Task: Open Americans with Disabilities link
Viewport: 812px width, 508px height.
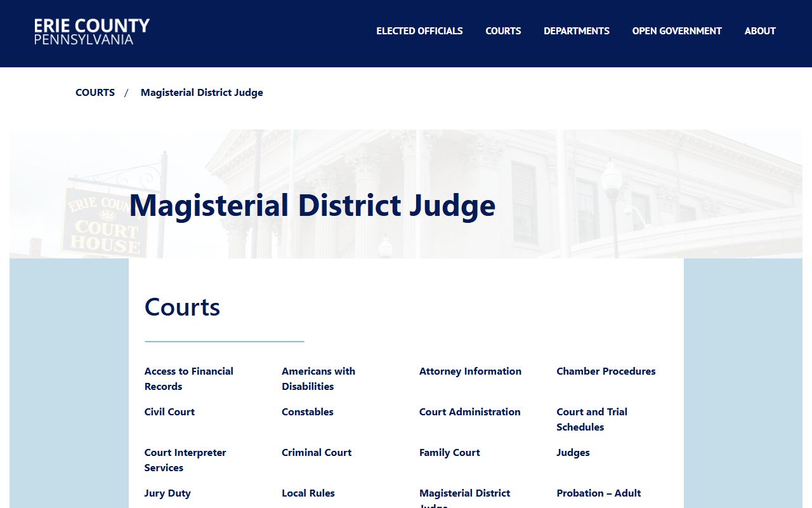Action: (x=318, y=379)
